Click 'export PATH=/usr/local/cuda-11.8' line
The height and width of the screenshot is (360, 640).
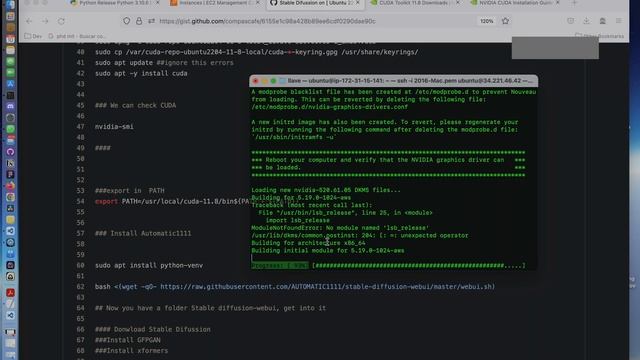pyautogui.click(x=172, y=201)
